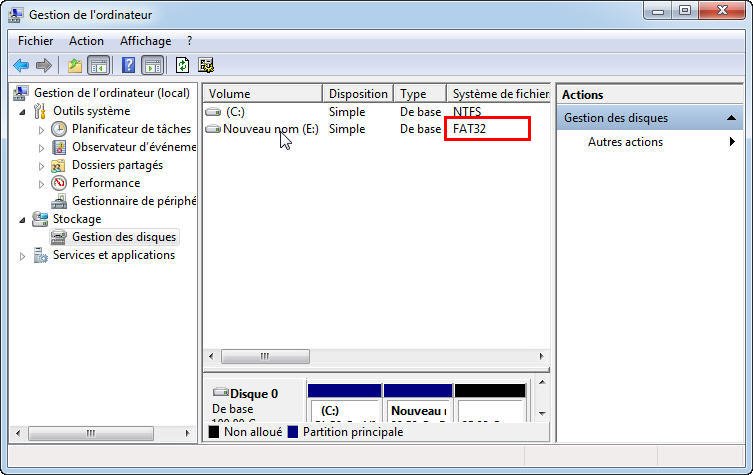Collapse the Outils système node

22,112
